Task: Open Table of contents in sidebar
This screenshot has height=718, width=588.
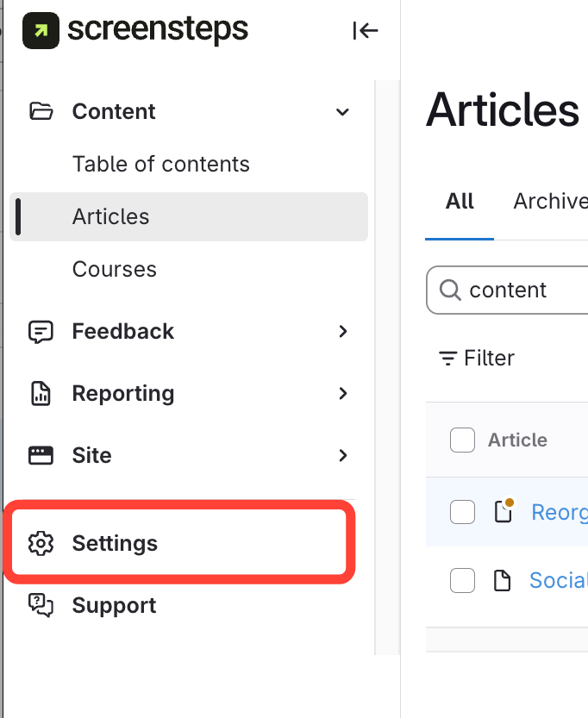Action: [x=161, y=165]
